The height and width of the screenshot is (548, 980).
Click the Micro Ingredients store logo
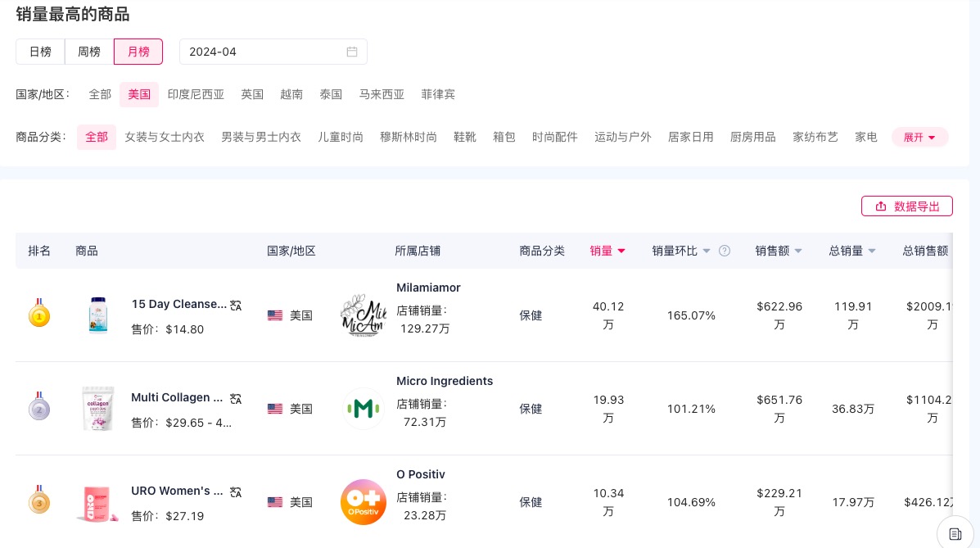pyautogui.click(x=363, y=409)
